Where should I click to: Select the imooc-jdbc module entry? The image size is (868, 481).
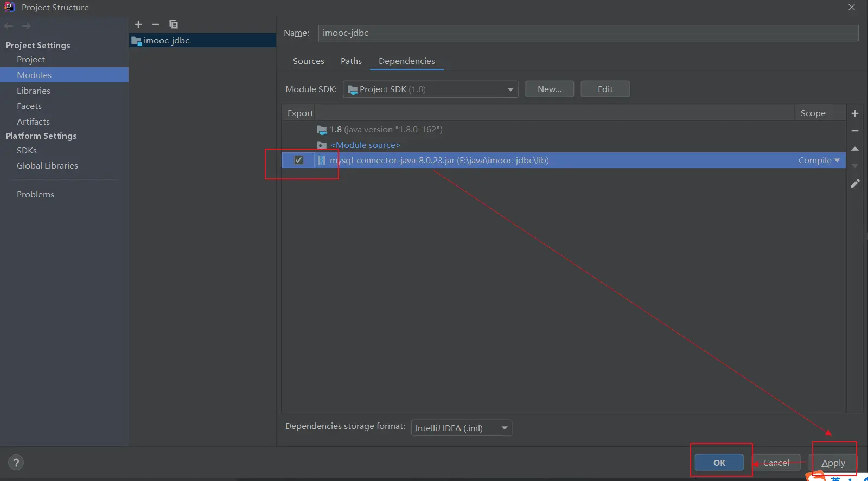point(167,41)
